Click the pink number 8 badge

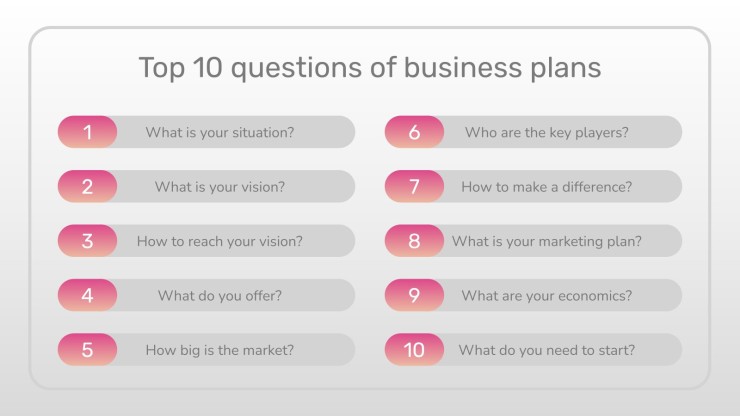click(x=414, y=241)
